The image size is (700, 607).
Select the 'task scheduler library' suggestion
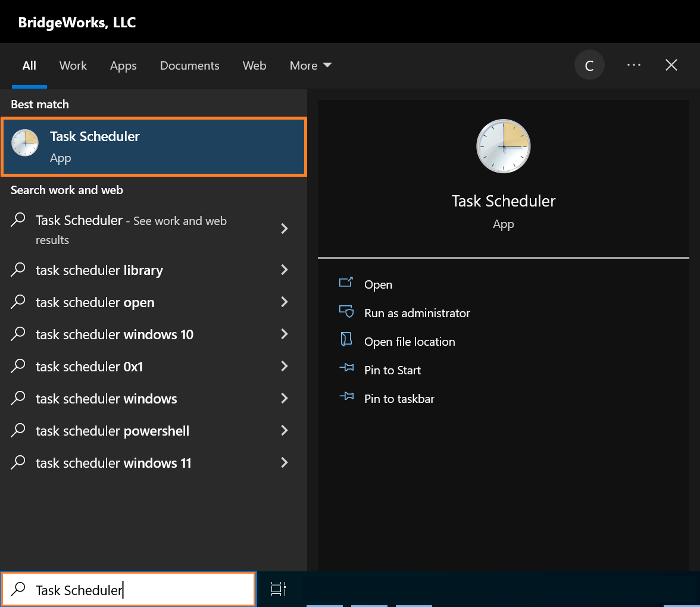154,270
